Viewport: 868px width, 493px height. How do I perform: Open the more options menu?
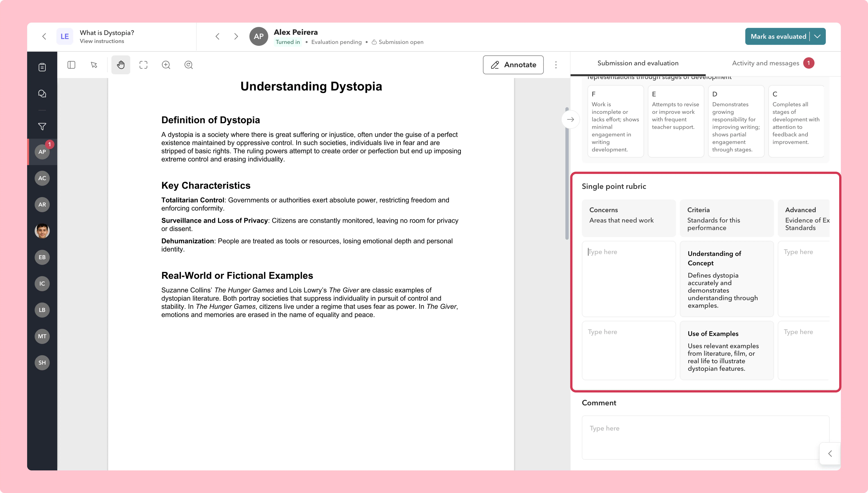tap(556, 65)
